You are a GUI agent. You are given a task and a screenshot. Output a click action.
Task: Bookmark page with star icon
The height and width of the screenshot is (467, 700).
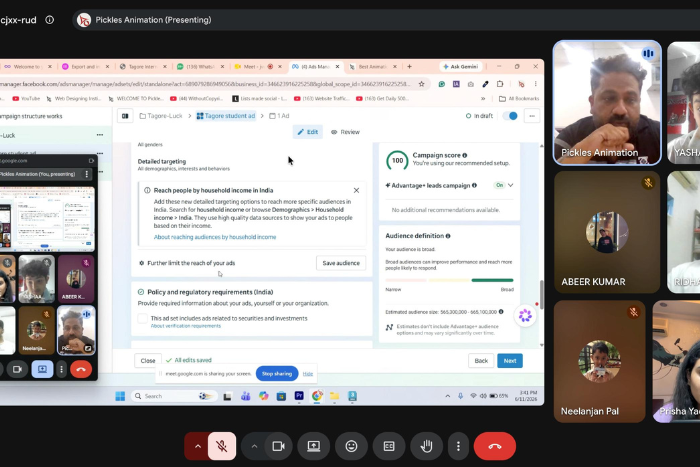tap(421, 83)
